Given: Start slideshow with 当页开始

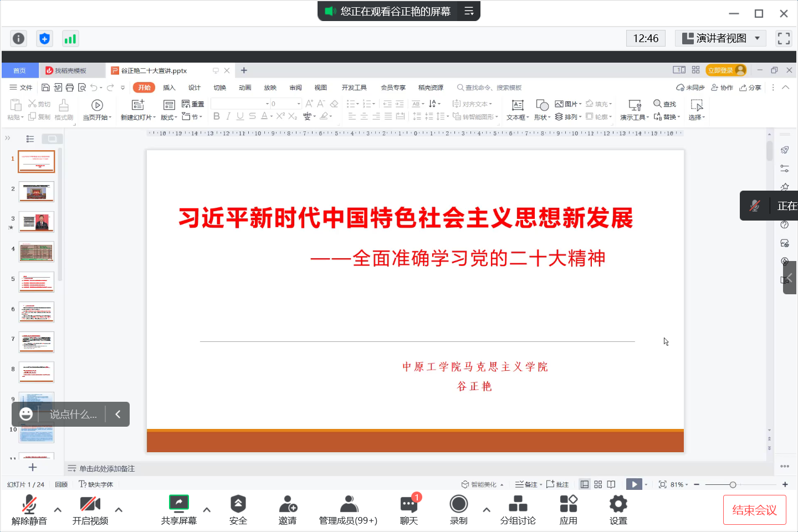Looking at the screenshot, I should point(96,109).
